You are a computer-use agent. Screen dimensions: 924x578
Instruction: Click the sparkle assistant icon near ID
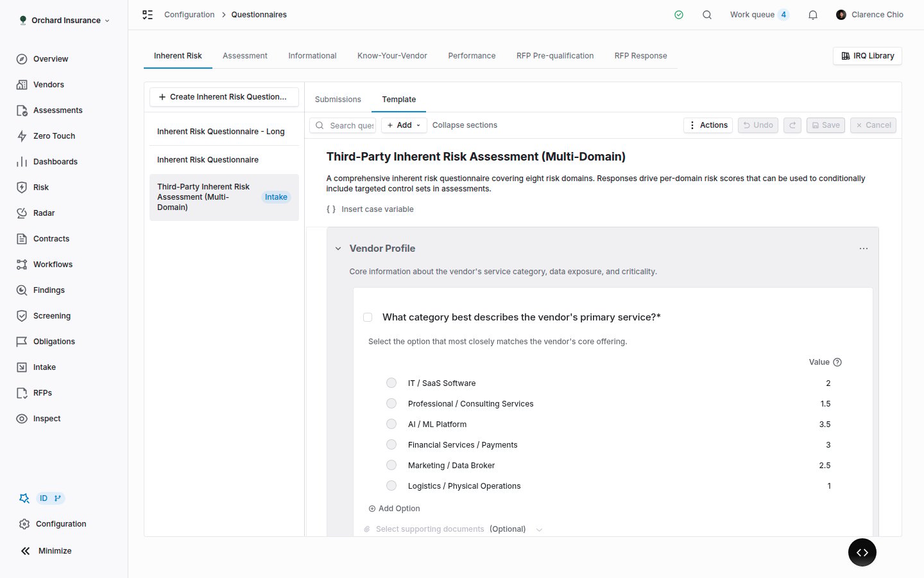[24, 498]
